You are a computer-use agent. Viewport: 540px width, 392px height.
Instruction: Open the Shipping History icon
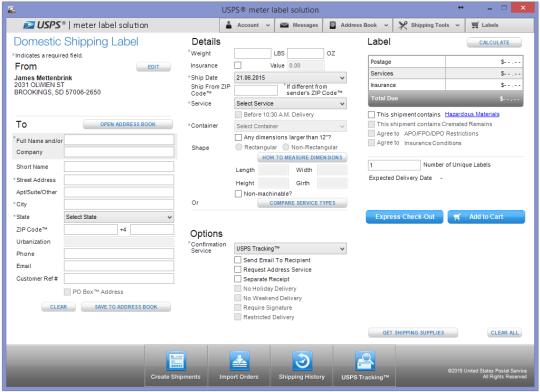302,361
